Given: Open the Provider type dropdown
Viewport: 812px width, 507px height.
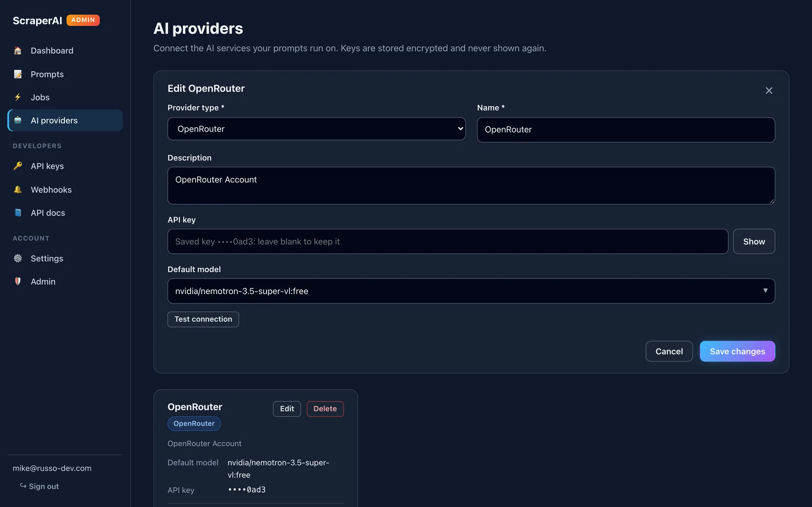Looking at the screenshot, I should 316,129.
